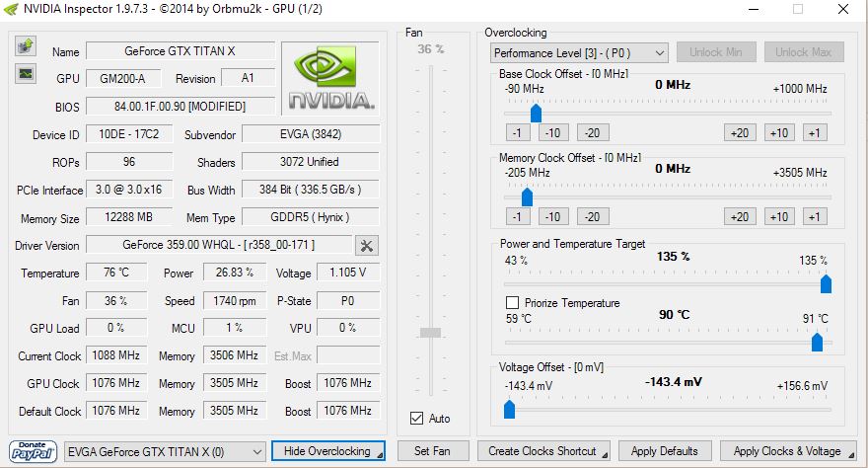
Task: Open the sensor monitoring graph icon
Action: [26, 73]
